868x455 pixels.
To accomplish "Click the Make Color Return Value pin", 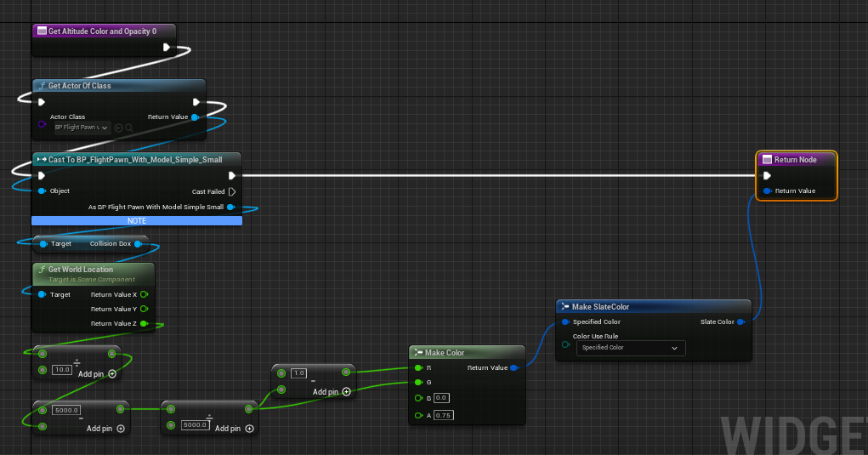I will (513, 367).
